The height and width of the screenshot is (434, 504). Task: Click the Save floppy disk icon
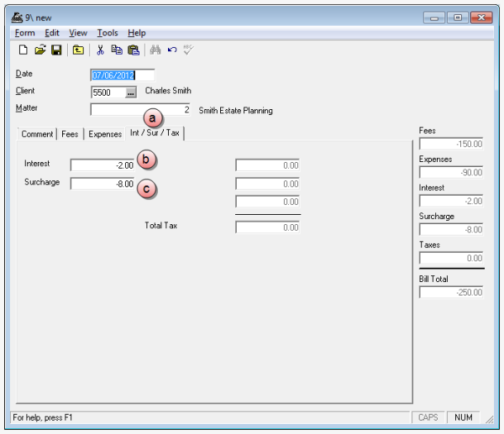pos(56,50)
